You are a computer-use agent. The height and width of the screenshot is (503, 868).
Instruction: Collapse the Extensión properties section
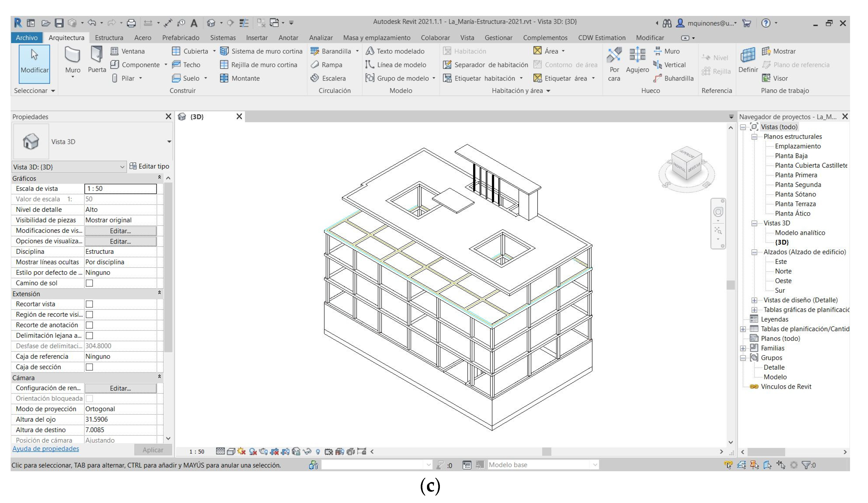(159, 293)
